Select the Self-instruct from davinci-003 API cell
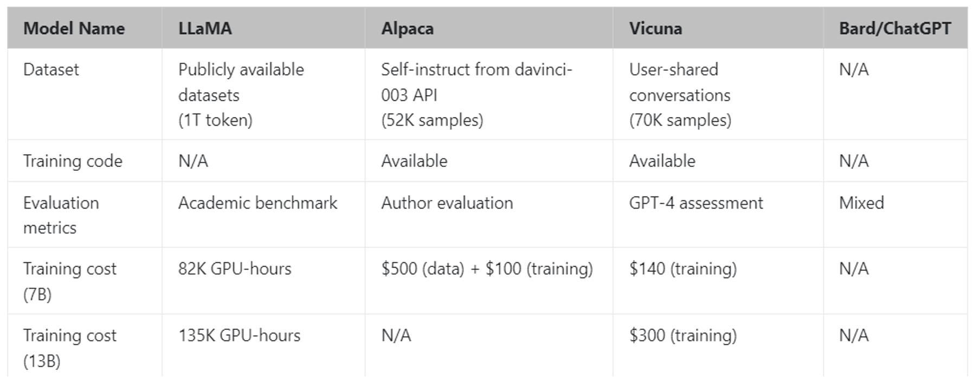The height and width of the screenshot is (377, 980). (x=476, y=94)
